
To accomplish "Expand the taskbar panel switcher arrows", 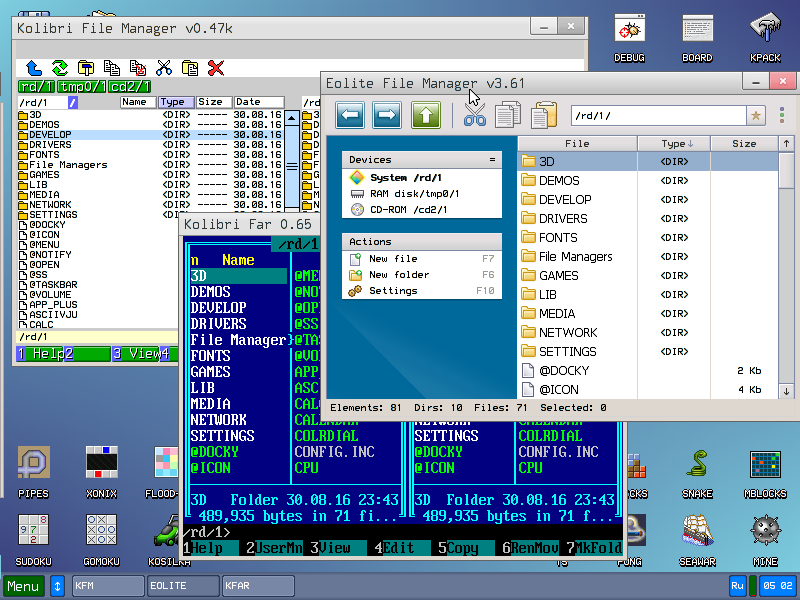I will click(57, 586).
